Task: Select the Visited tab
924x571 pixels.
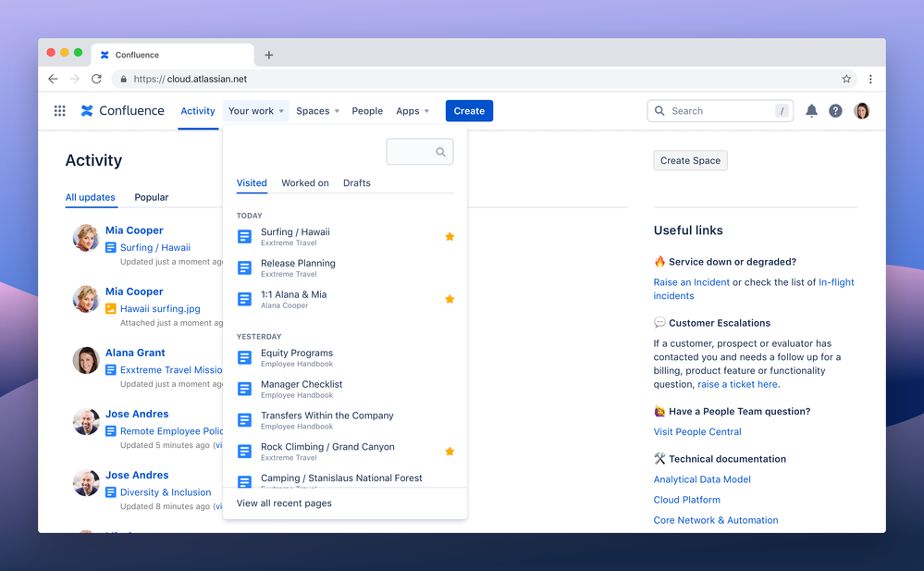Action: (x=252, y=183)
